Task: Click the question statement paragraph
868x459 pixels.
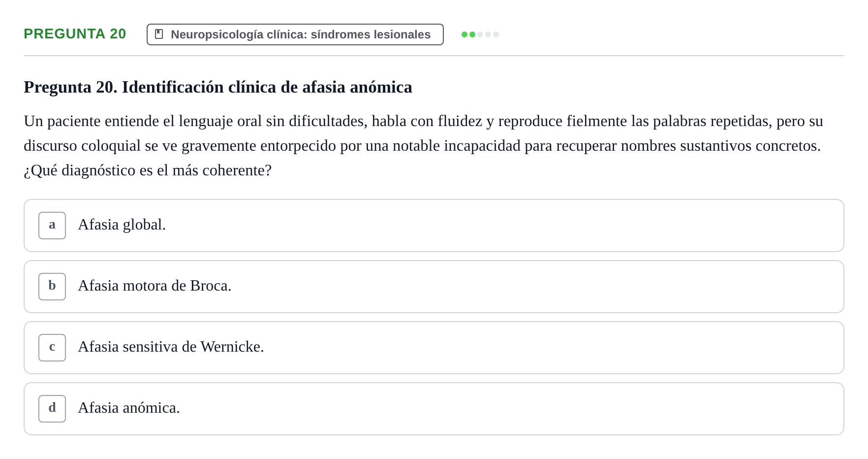Action: click(423, 146)
